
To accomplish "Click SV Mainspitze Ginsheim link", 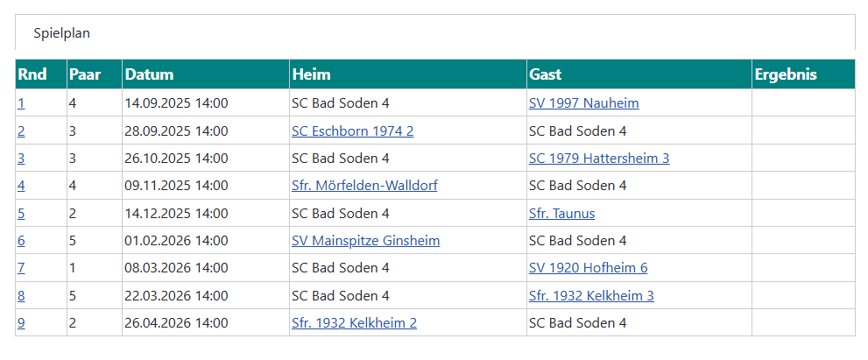I will pos(365,241).
